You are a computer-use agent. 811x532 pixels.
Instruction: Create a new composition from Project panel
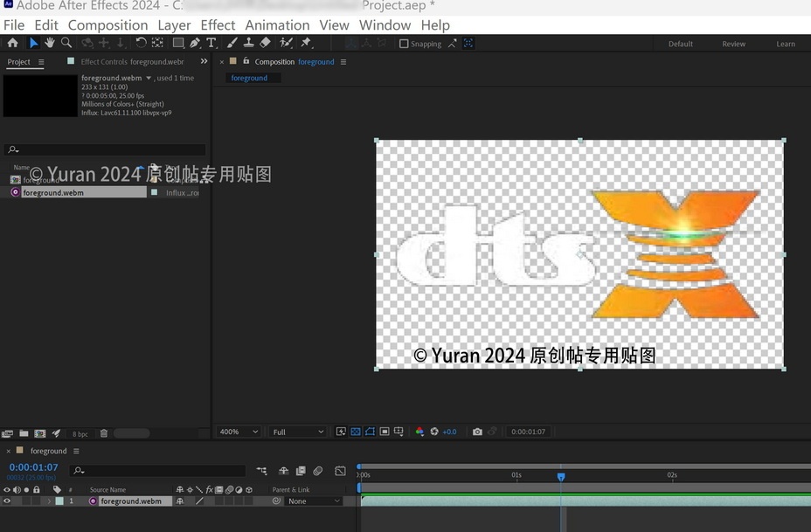click(40, 433)
